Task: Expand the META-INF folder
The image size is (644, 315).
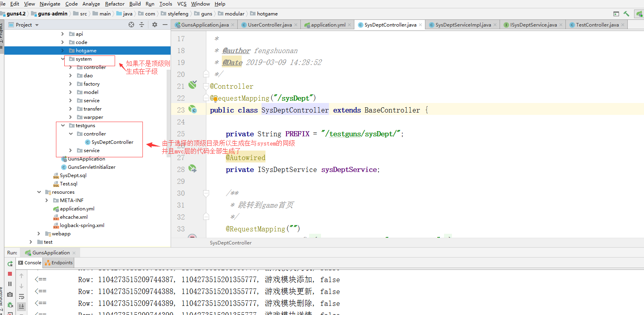Action: [x=47, y=200]
